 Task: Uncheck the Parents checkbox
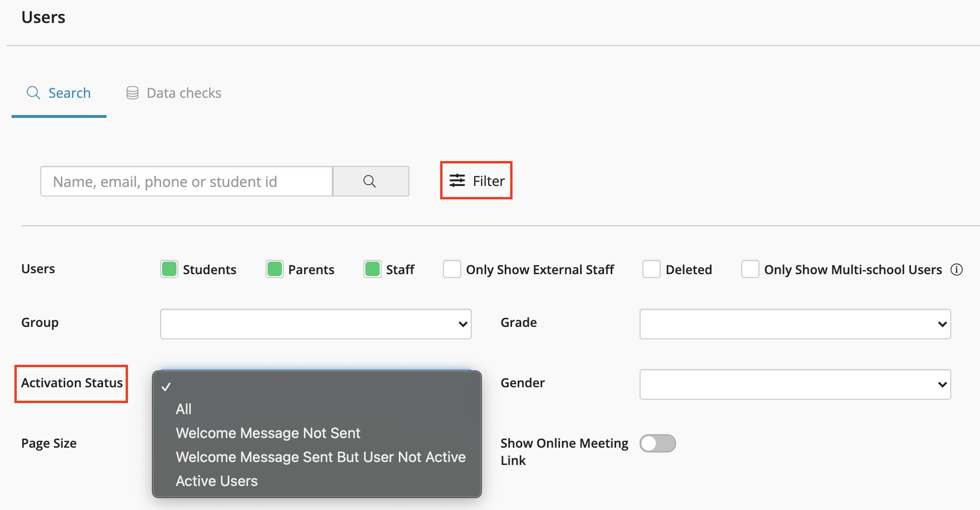point(275,269)
